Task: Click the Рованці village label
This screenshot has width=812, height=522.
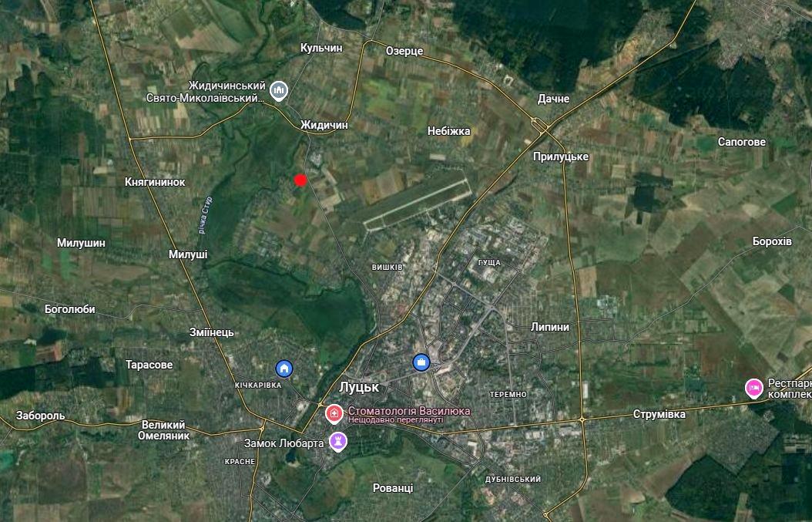Action: [x=393, y=488]
